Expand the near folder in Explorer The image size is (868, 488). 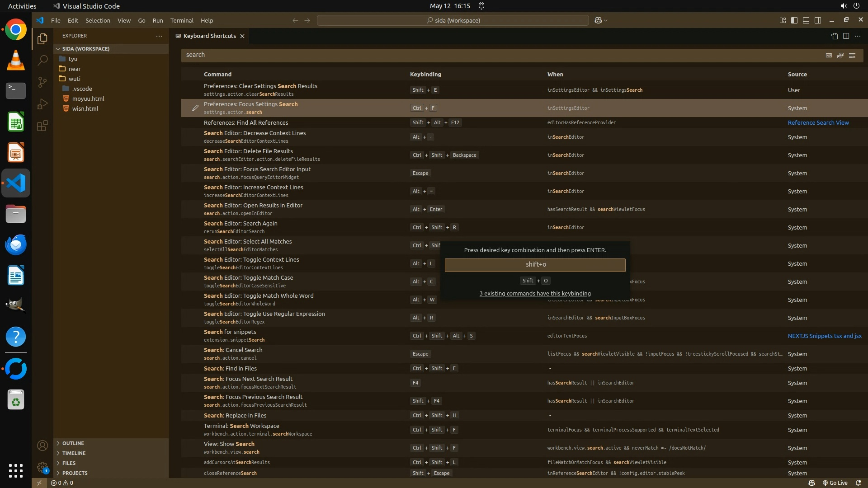pos(75,69)
